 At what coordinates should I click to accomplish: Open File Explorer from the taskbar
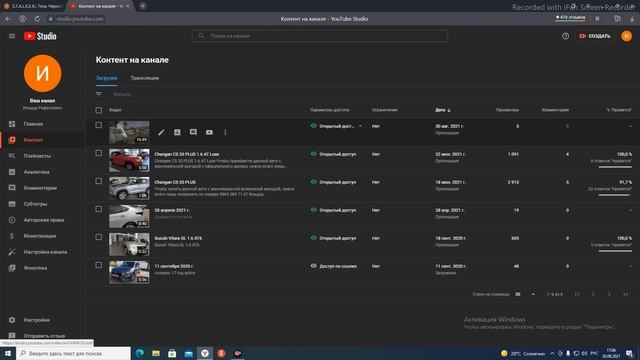pyautogui.click(x=156, y=353)
